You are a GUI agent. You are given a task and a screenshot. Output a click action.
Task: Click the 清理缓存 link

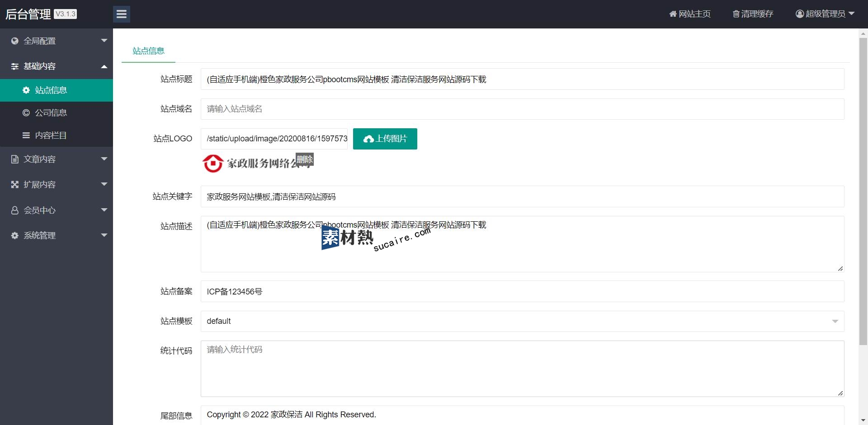click(753, 14)
